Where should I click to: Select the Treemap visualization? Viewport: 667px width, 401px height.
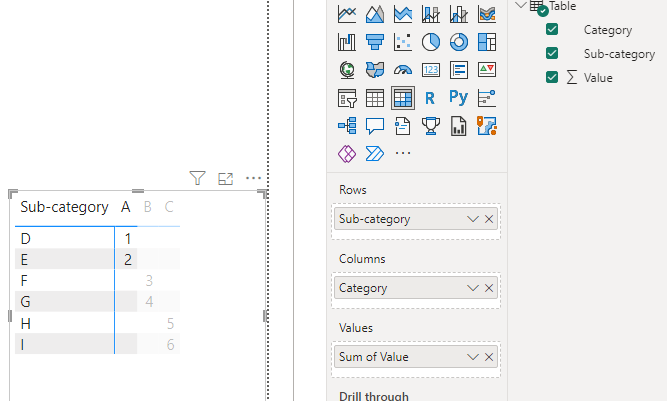tap(487, 42)
